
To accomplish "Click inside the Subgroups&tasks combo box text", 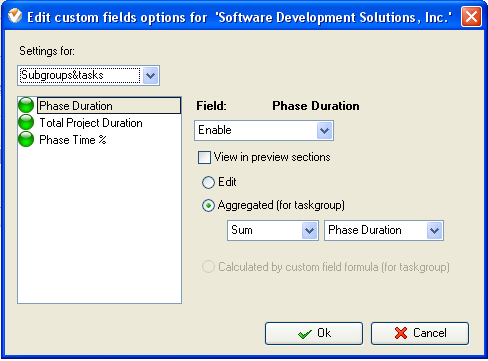I will point(80,75).
